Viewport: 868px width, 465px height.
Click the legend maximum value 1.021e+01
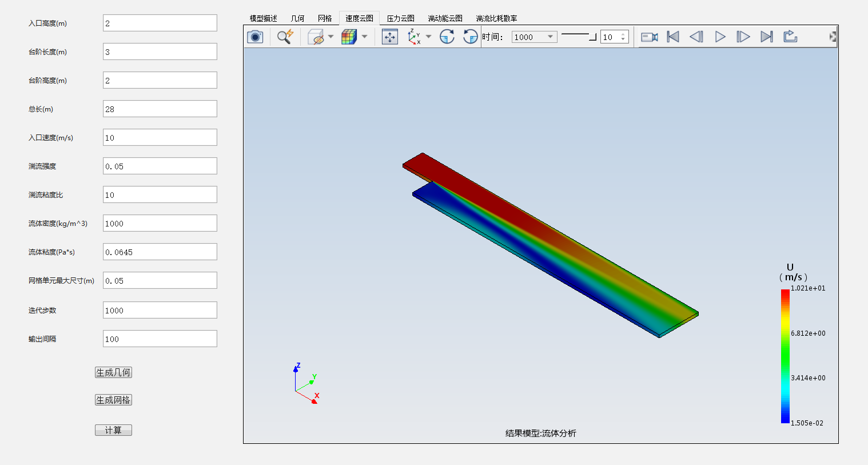pyautogui.click(x=808, y=288)
